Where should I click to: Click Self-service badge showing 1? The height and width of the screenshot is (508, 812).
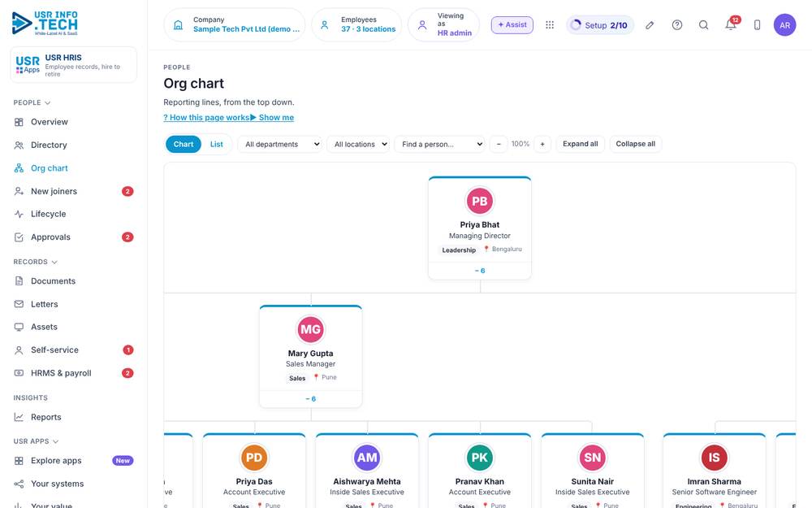point(128,350)
